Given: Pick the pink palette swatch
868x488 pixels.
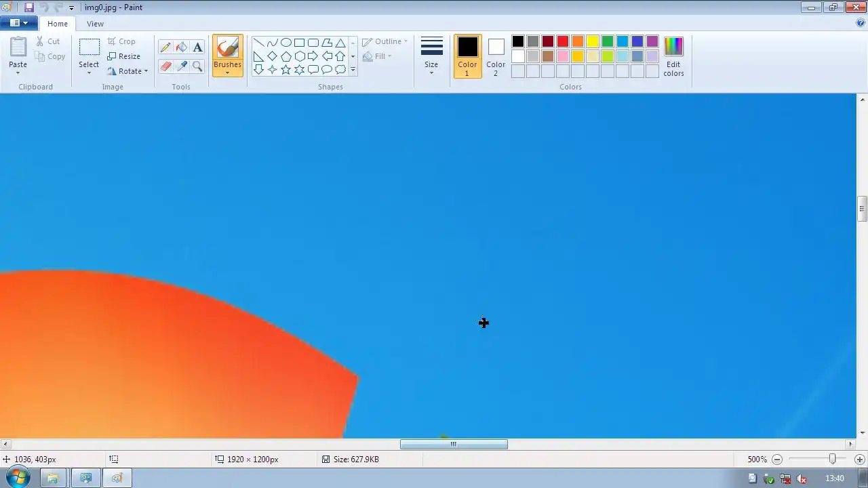Looking at the screenshot, I should click(563, 56).
